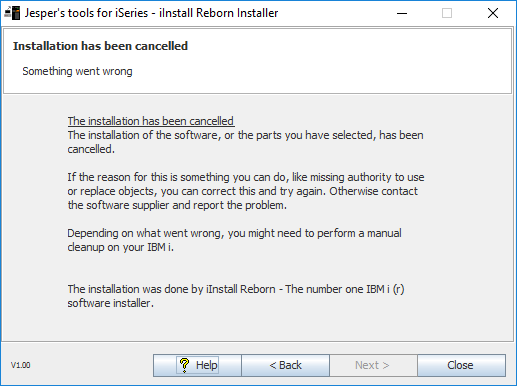Click the grayed-out maximize window icon

[x=447, y=13]
